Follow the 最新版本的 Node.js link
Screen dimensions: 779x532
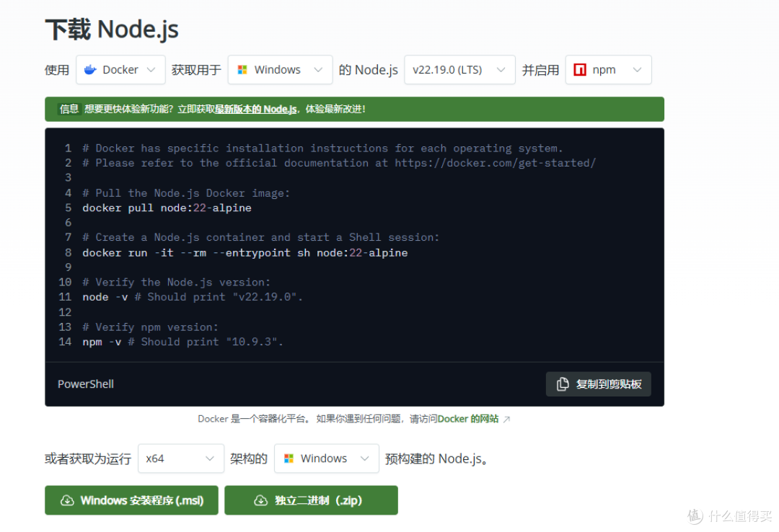click(256, 110)
